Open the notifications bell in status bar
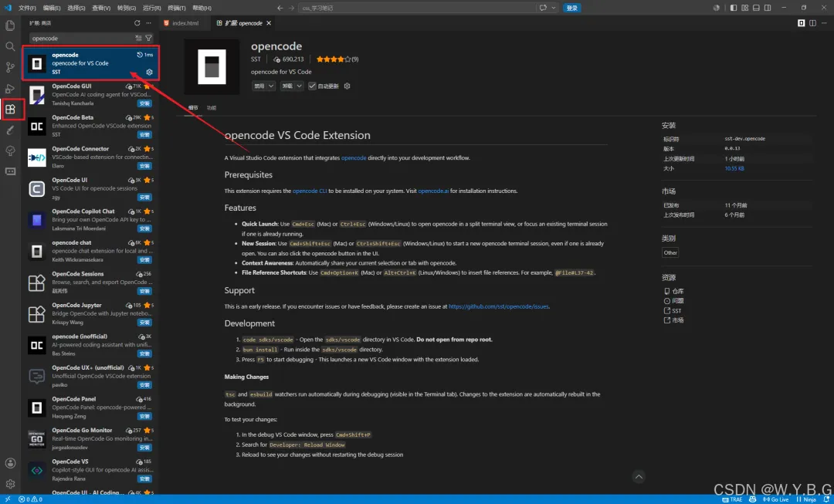The image size is (834, 504). [826, 499]
